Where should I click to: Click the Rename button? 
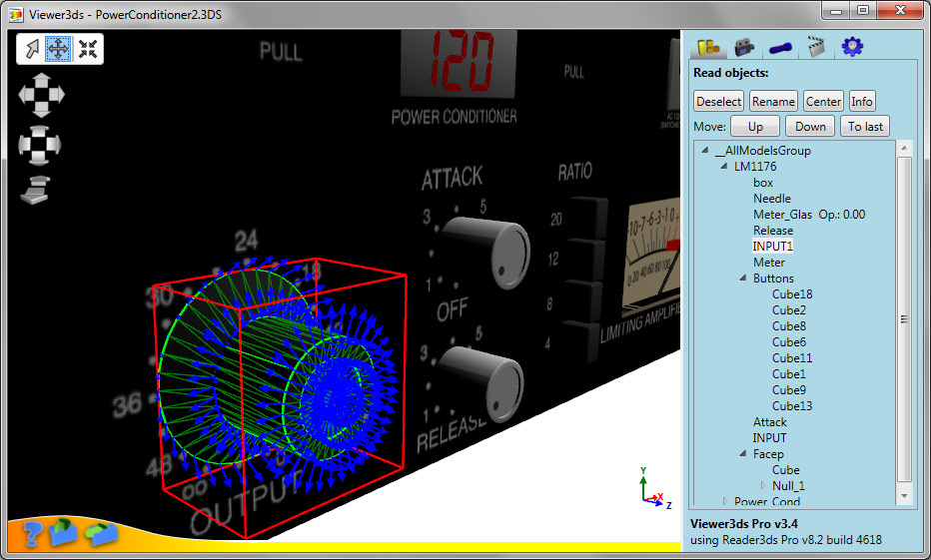pyautogui.click(x=773, y=101)
